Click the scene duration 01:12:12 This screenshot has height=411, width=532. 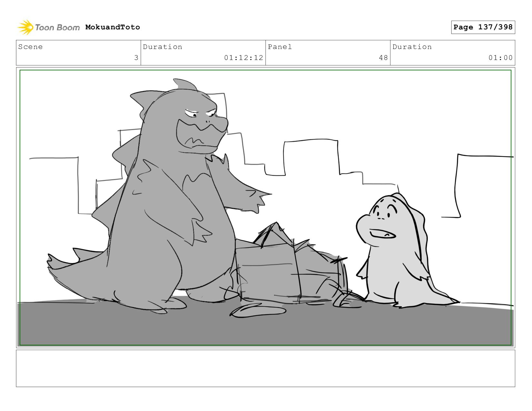[x=243, y=58]
